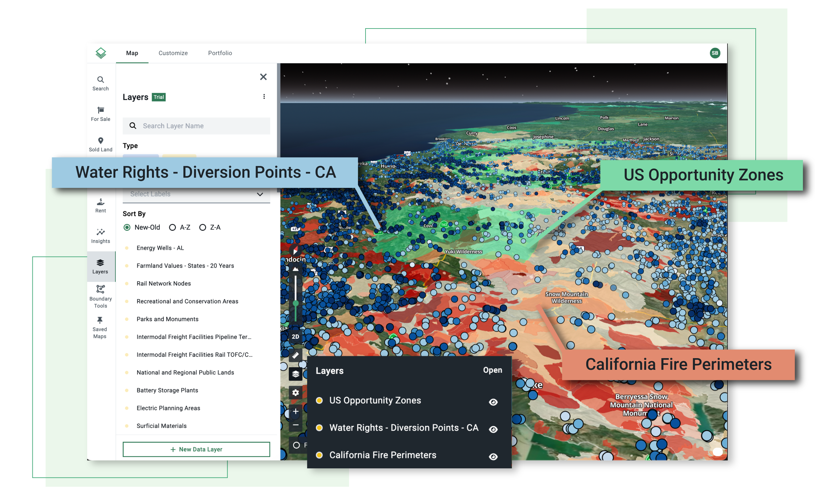Close the Layers side panel

(263, 77)
